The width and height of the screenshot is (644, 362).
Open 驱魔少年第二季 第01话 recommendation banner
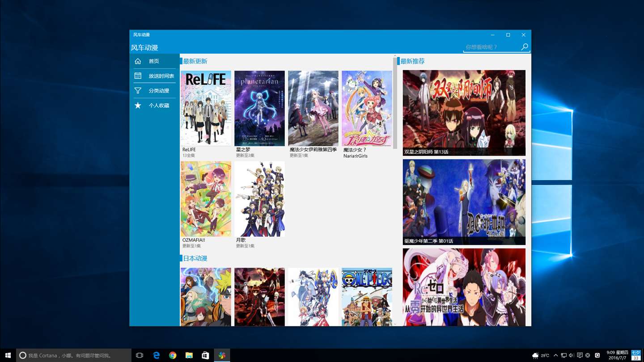coord(464,202)
